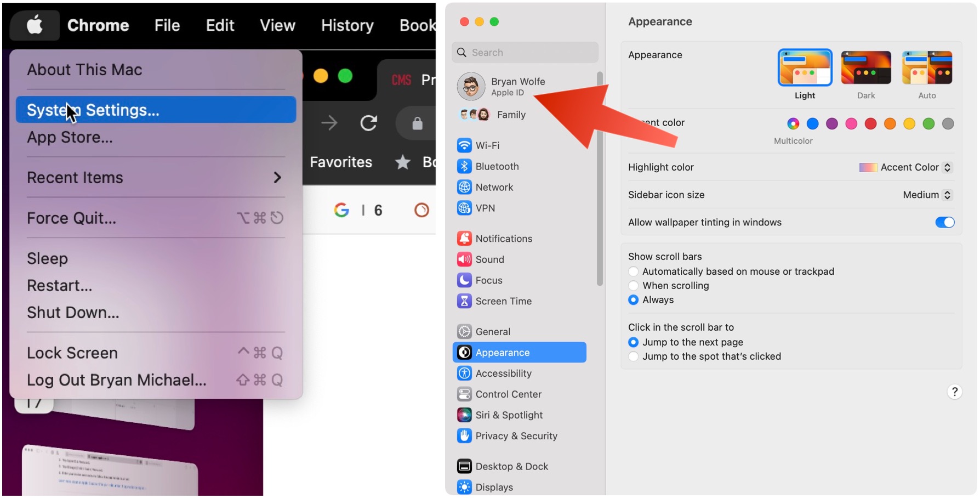Image resolution: width=980 pixels, height=498 pixels.
Task: Select the pink accent color
Action: tap(851, 124)
